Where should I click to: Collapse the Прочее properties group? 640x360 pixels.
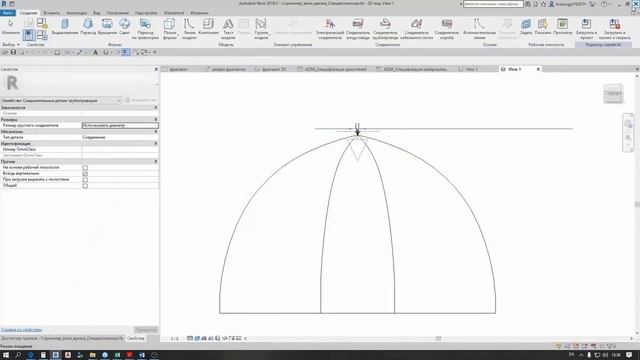pyautogui.click(x=156, y=162)
